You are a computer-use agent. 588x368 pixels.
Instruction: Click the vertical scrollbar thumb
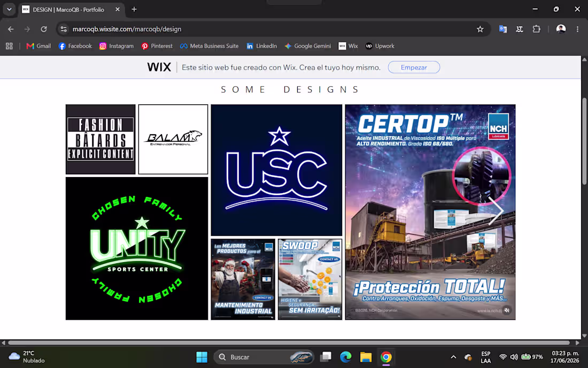point(584,141)
